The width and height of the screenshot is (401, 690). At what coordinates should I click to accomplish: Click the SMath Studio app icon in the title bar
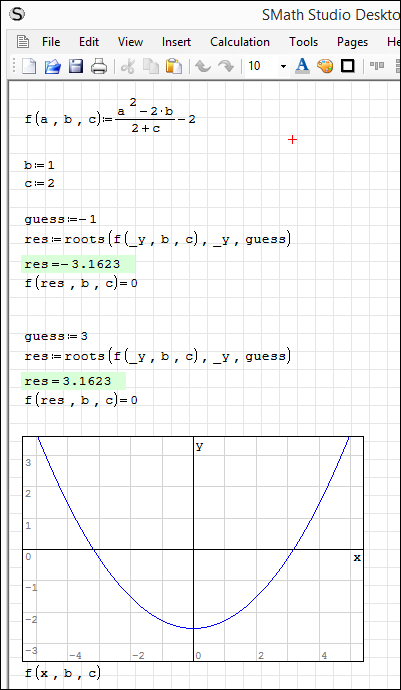[x=17, y=15]
